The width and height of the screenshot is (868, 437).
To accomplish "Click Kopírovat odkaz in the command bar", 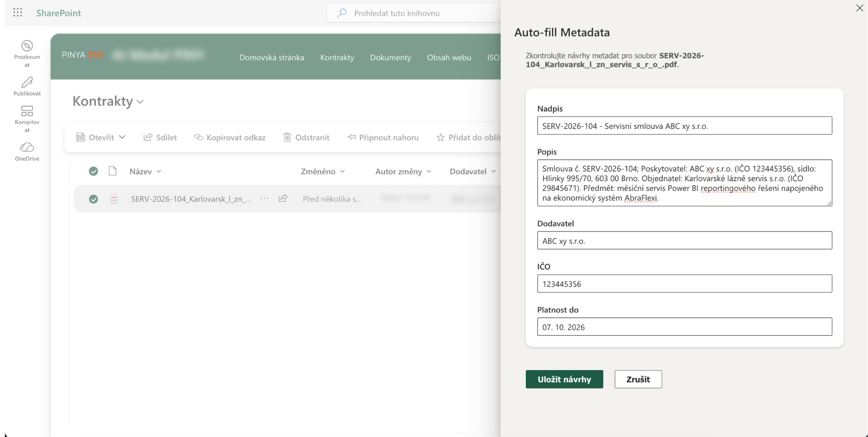I will [230, 137].
